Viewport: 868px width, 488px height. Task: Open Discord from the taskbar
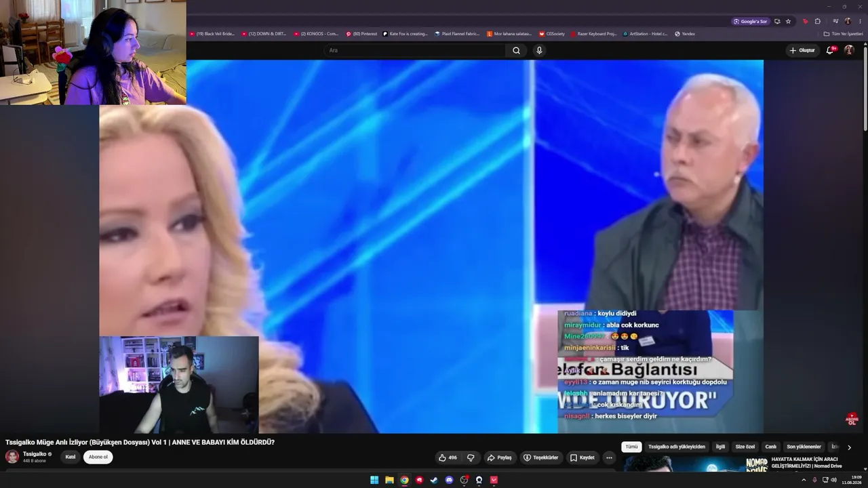click(449, 480)
